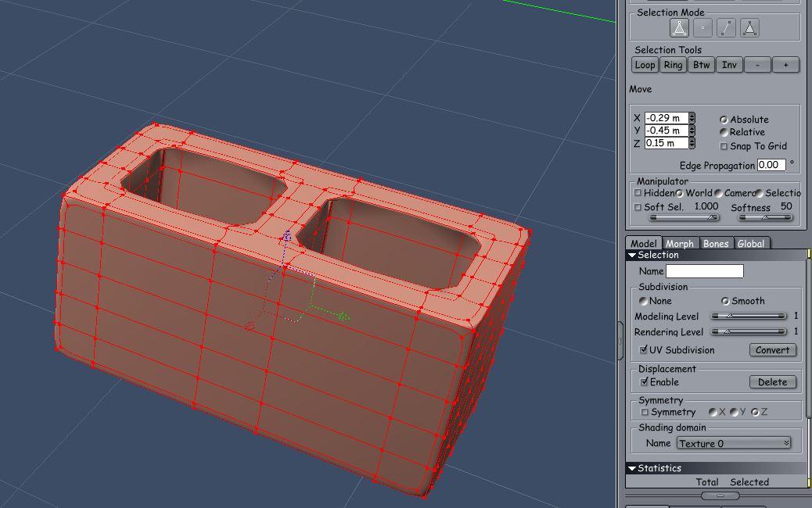The height and width of the screenshot is (508, 812).
Task: Select the polygon selection mode icon
Action: (x=679, y=28)
